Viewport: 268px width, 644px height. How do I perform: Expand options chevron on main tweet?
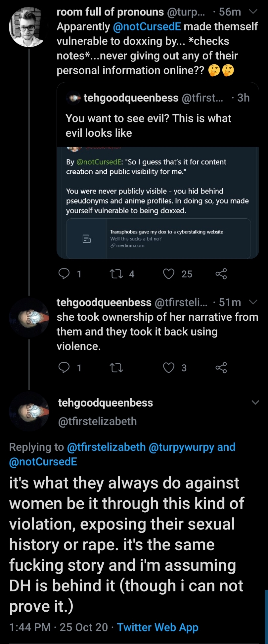[x=255, y=403]
